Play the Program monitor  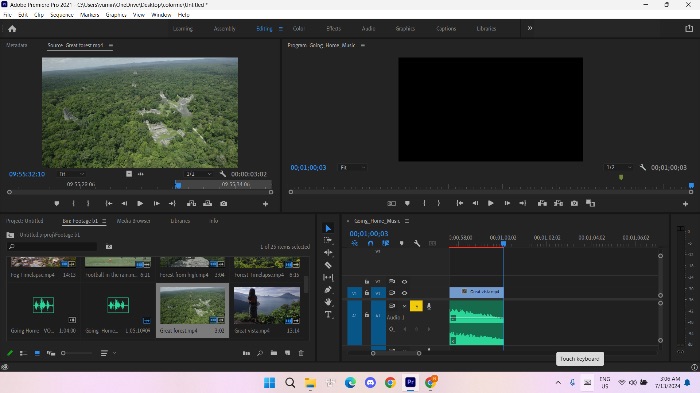(491, 203)
